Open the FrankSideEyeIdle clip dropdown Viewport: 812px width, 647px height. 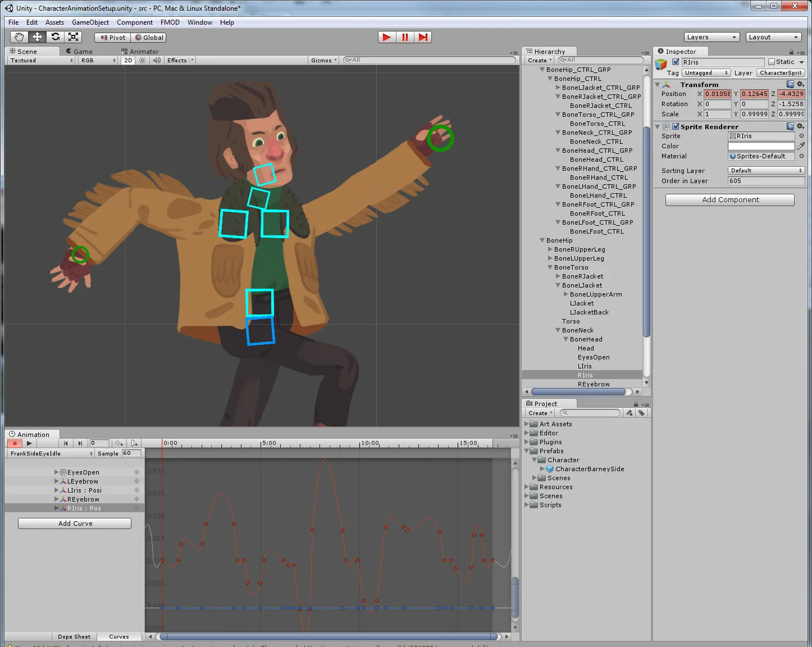pyautogui.click(x=51, y=453)
